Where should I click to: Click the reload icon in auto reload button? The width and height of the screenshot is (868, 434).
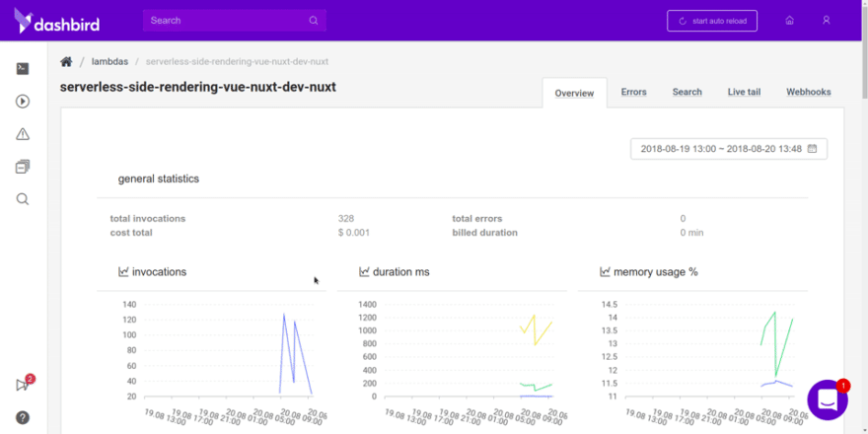click(683, 21)
